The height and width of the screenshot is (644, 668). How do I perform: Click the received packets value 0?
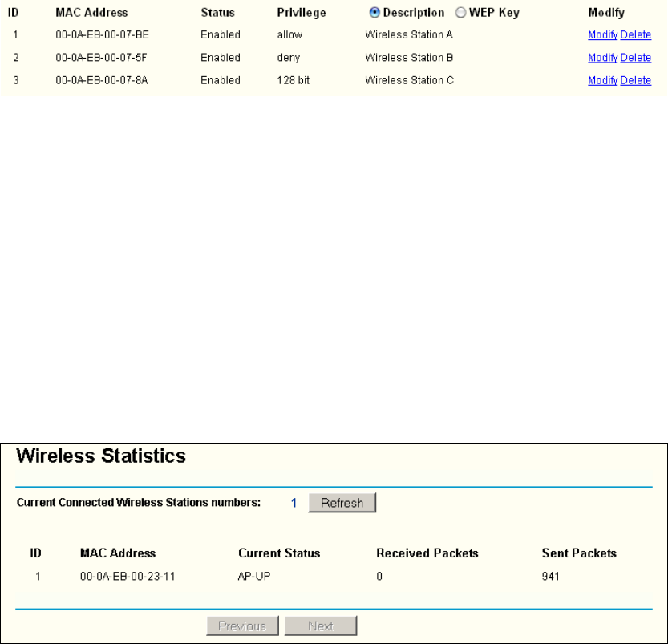pos(379,577)
